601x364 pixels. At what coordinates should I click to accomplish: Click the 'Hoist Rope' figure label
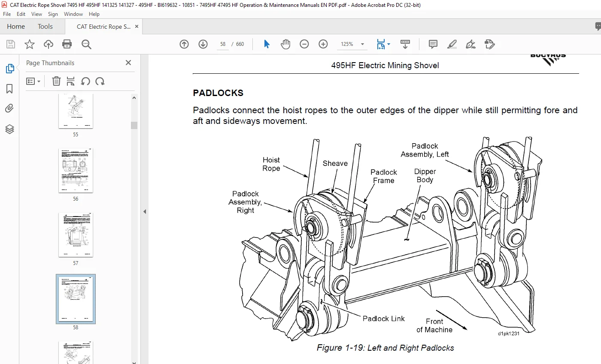(x=271, y=164)
